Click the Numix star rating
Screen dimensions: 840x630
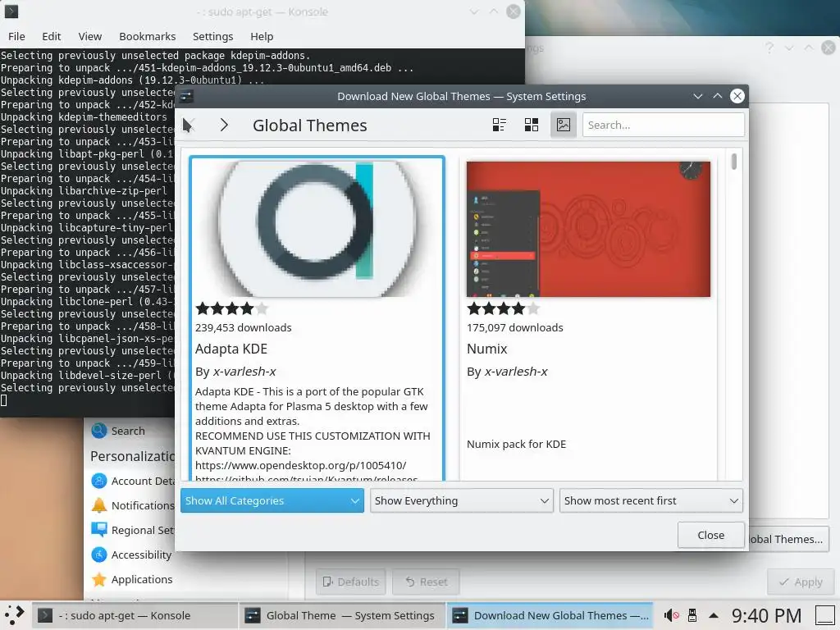[504, 308]
